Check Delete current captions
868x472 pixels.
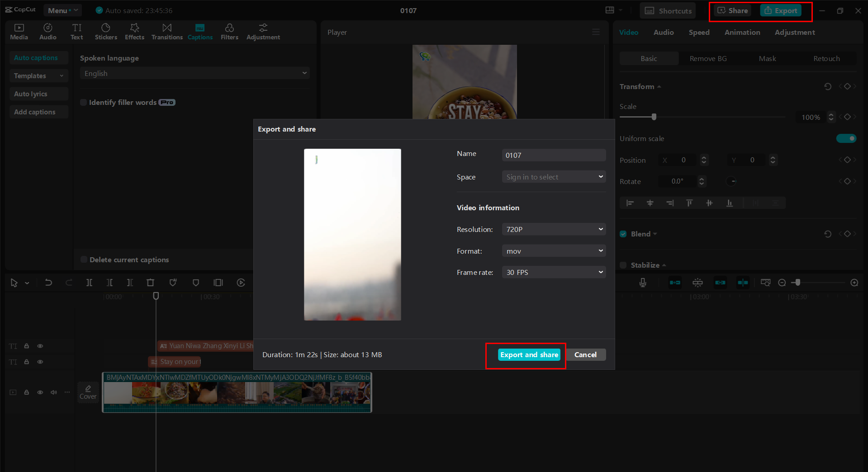tap(84, 260)
